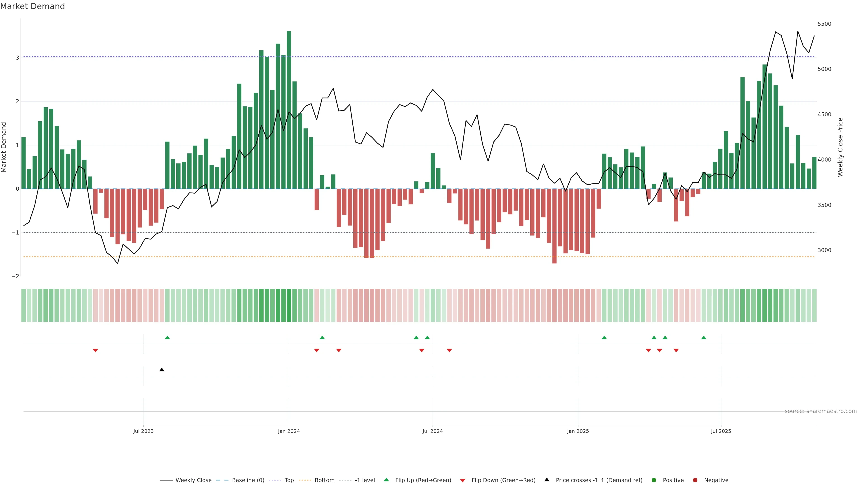Click the last green flip-up marker before Jul 2025
The height and width of the screenshot is (488, 868).
704,338
